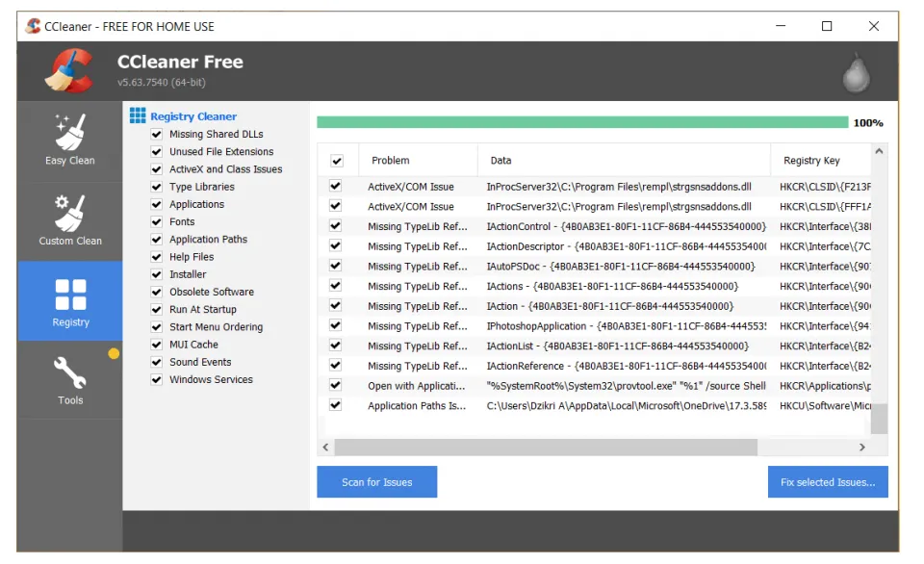Open the Custom Clean section
The height and width of the screenshot is (564, 924).
pos(70,221)
